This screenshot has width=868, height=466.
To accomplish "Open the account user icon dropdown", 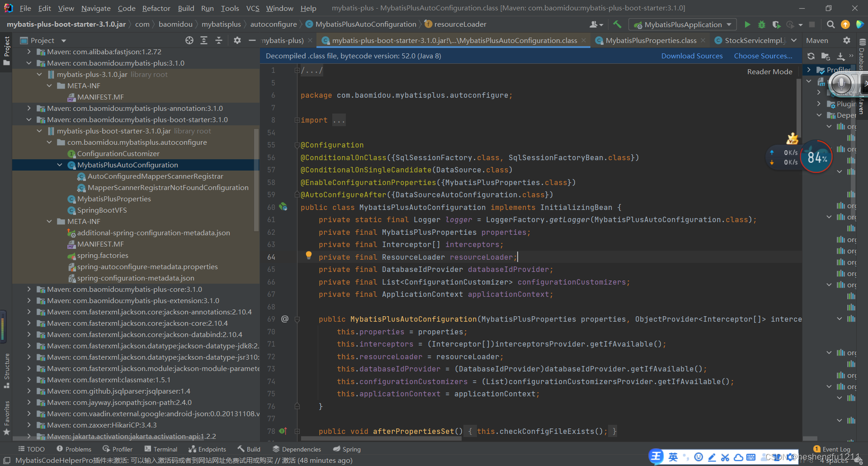I will [596, 24].
